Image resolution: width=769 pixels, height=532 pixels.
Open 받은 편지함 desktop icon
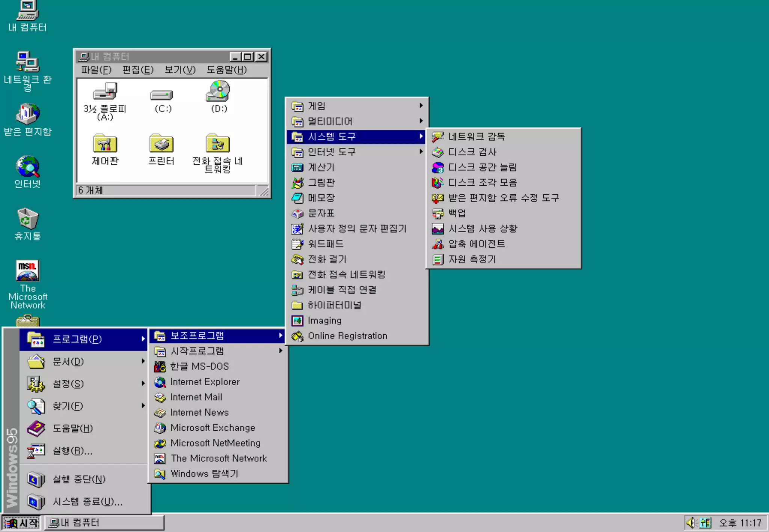[x=27, y=120]
